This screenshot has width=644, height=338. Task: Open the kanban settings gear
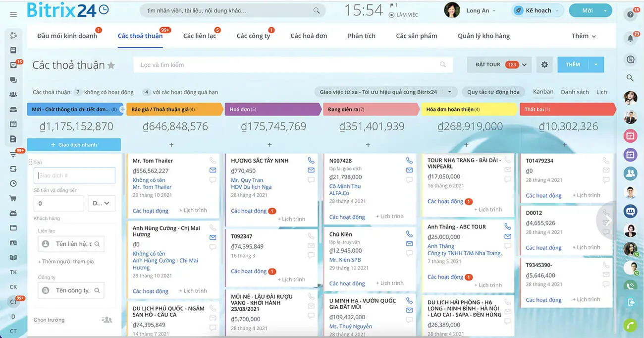pos(544,64)
